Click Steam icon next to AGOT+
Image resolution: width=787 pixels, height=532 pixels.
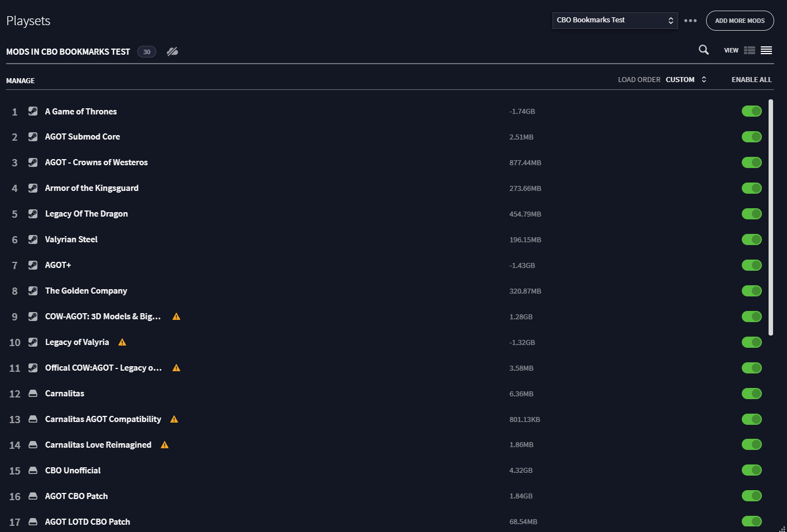click(33, 265)
